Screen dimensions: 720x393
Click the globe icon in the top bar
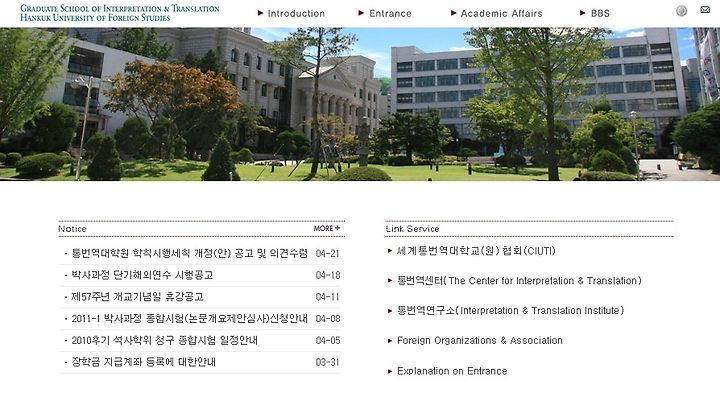[681, 11]
